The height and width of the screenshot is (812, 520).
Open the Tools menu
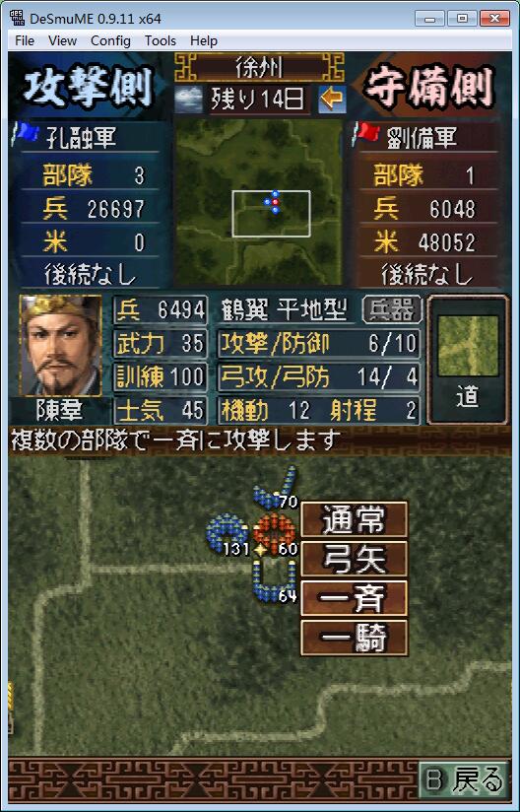tap(161, 41)
